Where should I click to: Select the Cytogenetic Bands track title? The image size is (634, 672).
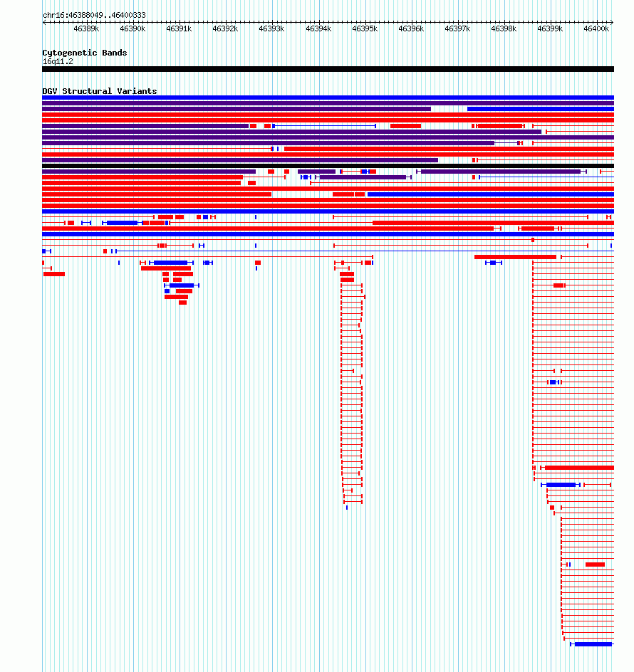click(x=85, y=53)
